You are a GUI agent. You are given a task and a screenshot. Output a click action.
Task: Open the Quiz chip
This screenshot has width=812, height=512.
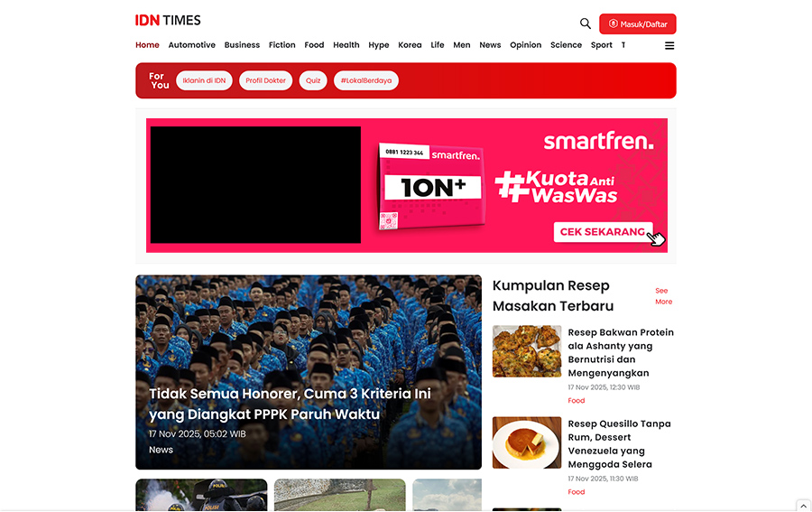(313, 80)
